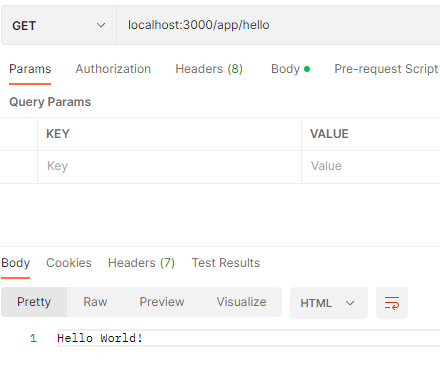Toggle the response word wrap icon
The height and width of the screenshot is (367, 440).
coord(392,303)
